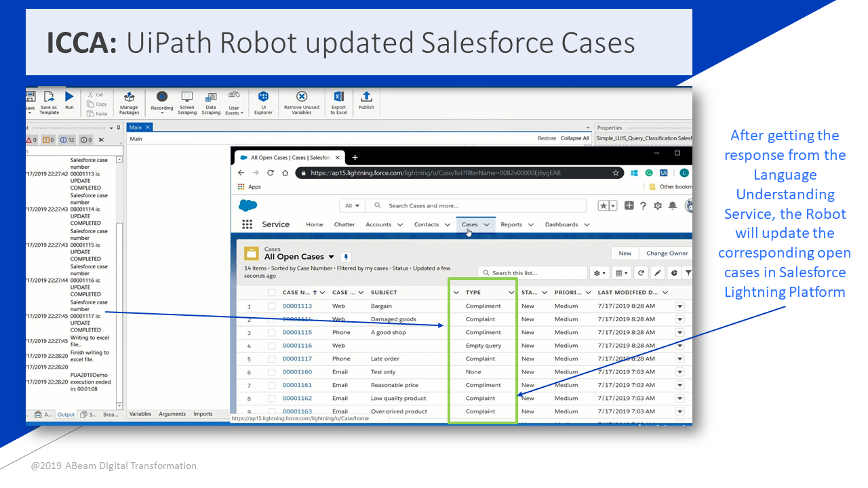Open the All Open Cases list view dropdown
868x488 pixels.
coord(331,257)
